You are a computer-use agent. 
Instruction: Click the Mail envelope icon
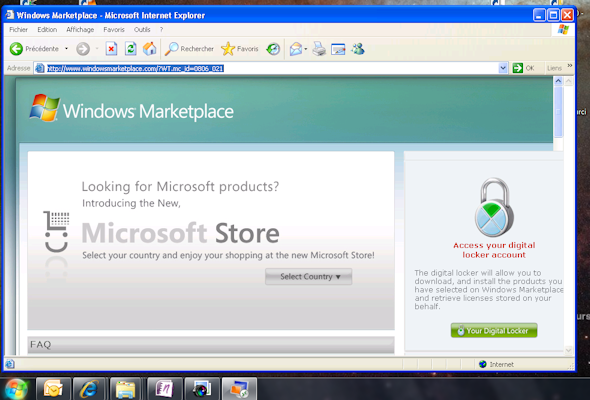296,49
